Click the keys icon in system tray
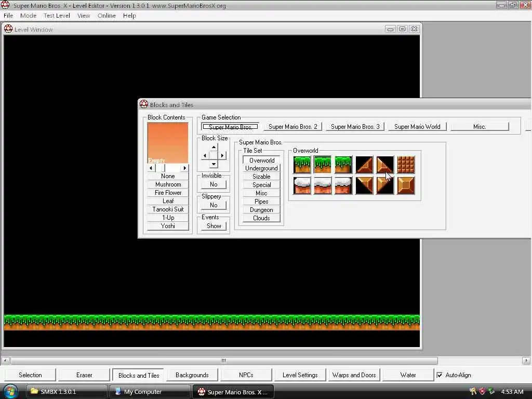Screen dimensions: 532x399 [x=473, y=392]
